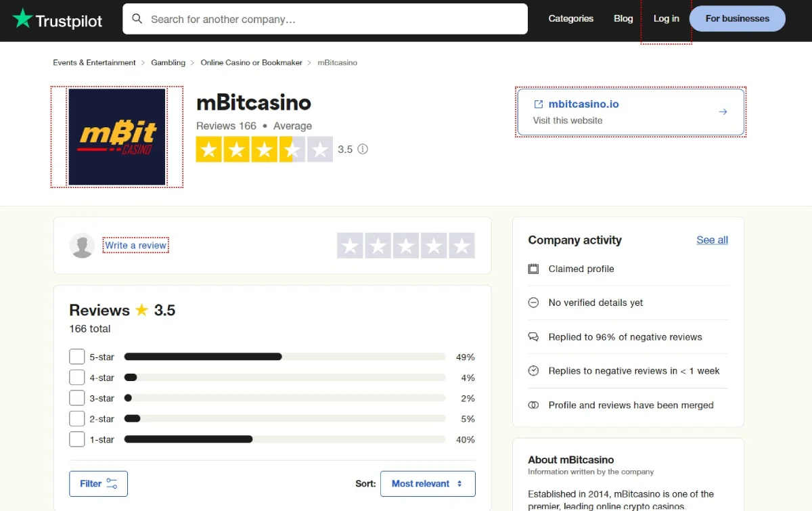The image size is (812, 511).
Task: Click the arrow to visit the website
Action: (723, 112)
